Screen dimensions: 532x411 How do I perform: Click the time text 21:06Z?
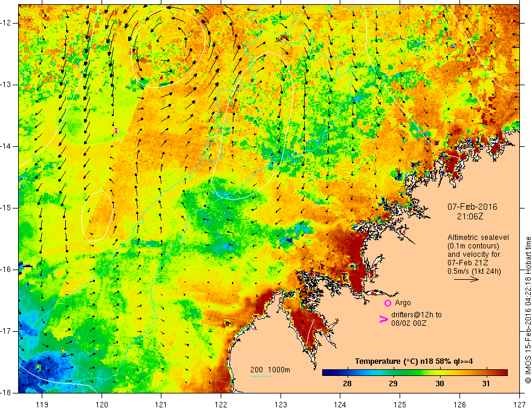(x=470, y=216)
